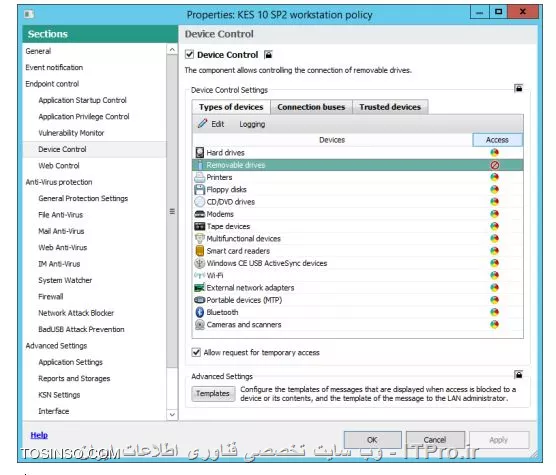Select Endpoint control section
This screenshot has width=556, height=475.
(x=52, y=84)
